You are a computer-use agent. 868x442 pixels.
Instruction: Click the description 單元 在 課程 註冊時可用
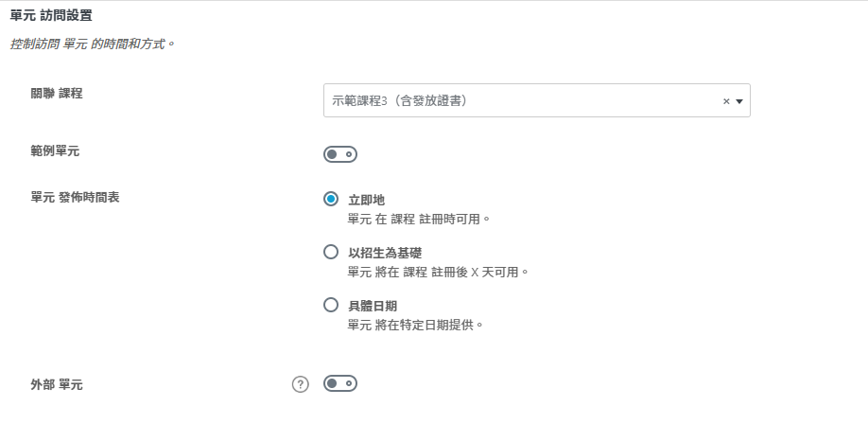[419, 219]
